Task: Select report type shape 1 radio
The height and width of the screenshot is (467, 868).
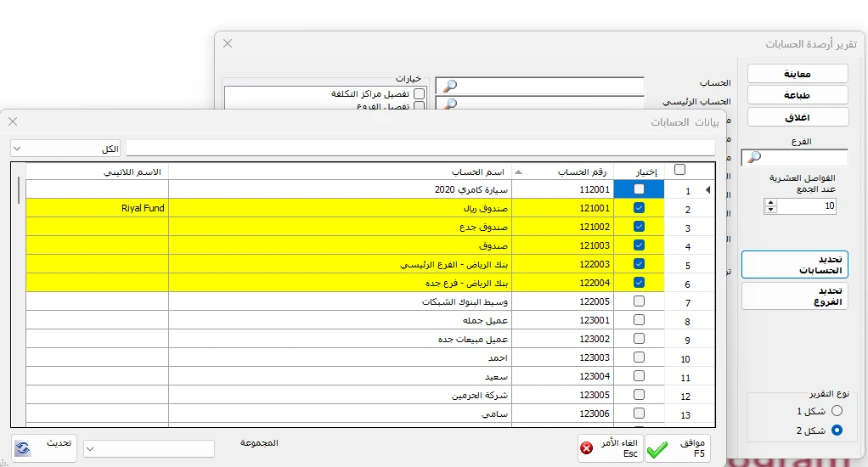Action: coord(837,411)
